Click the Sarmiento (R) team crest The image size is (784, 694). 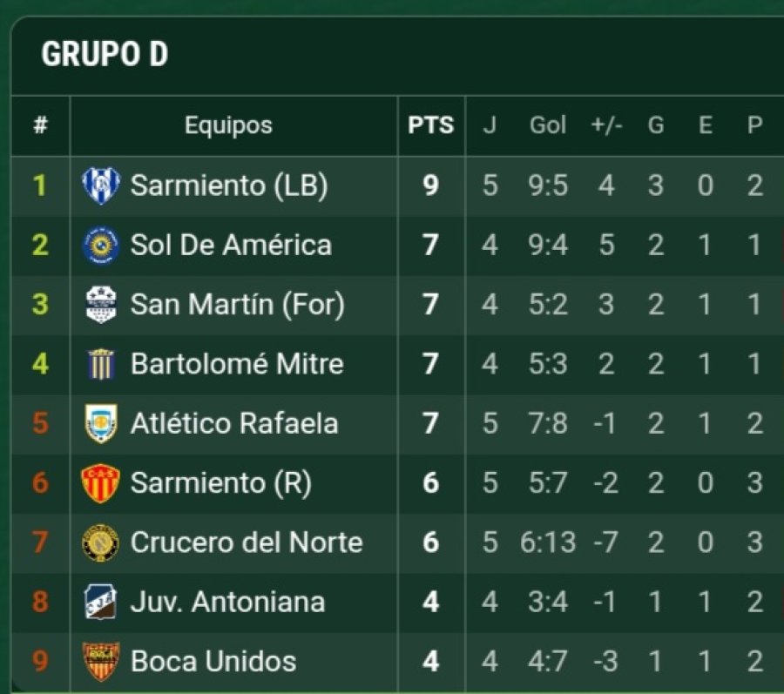coord(100,483)
